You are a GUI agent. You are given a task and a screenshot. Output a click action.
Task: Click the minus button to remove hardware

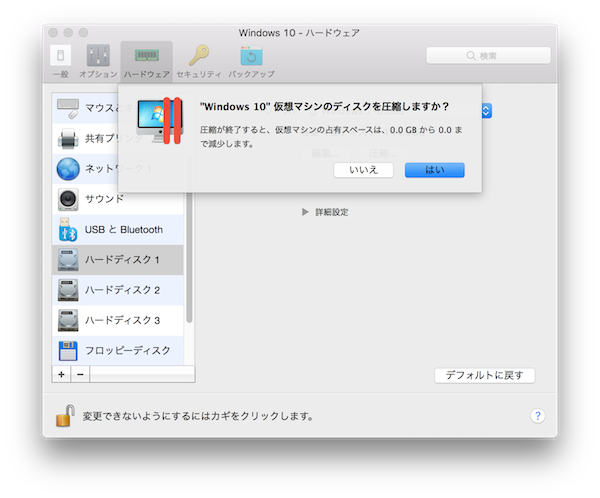click(x=80, y=374)
